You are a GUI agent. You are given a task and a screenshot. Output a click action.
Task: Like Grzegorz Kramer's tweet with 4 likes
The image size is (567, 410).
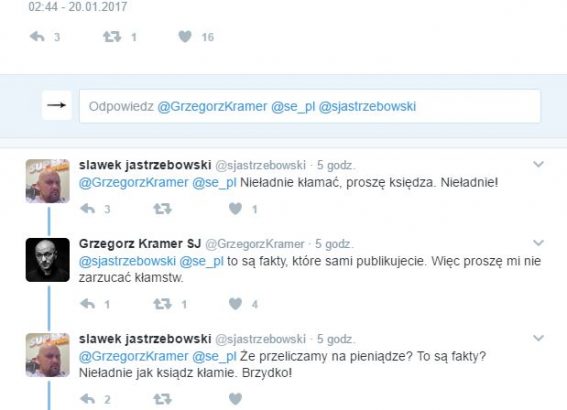235,304
